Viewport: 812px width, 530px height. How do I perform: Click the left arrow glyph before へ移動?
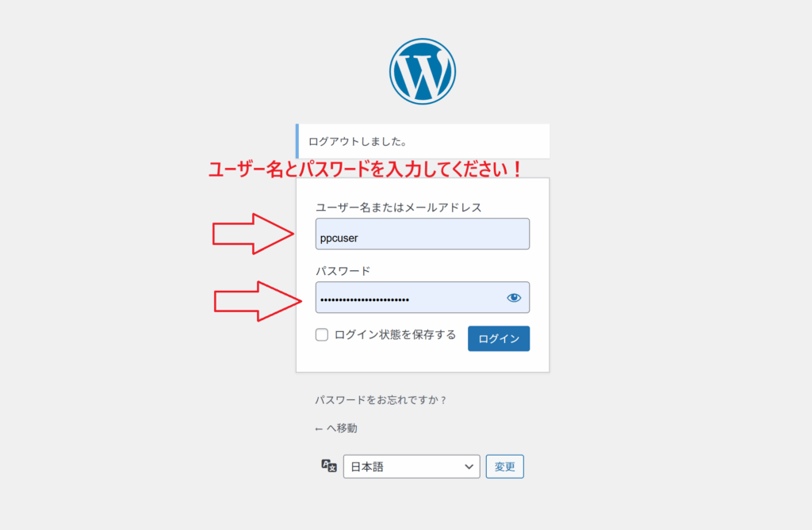tap(319, 429)
